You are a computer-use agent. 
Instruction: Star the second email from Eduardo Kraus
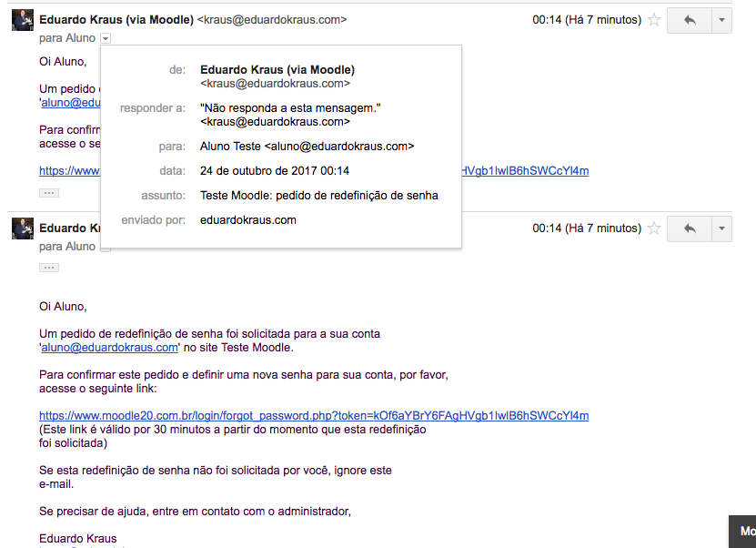click(x=654, y=228)
